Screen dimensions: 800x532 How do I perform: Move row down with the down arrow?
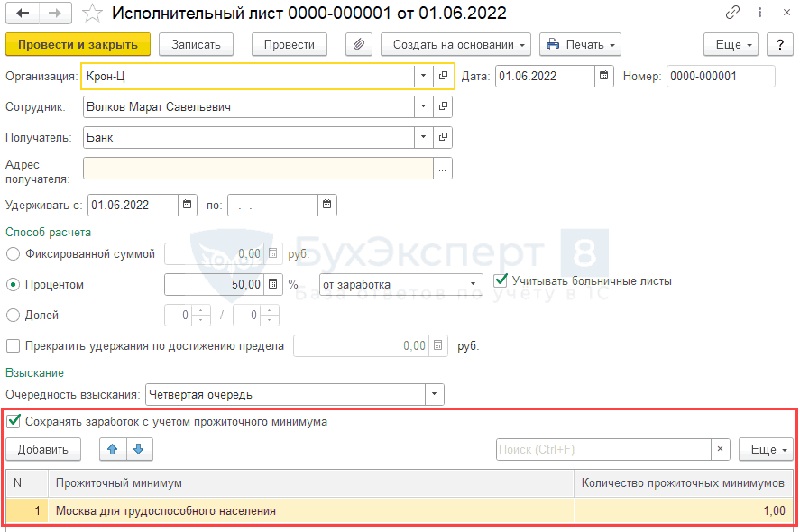(141, 449)
